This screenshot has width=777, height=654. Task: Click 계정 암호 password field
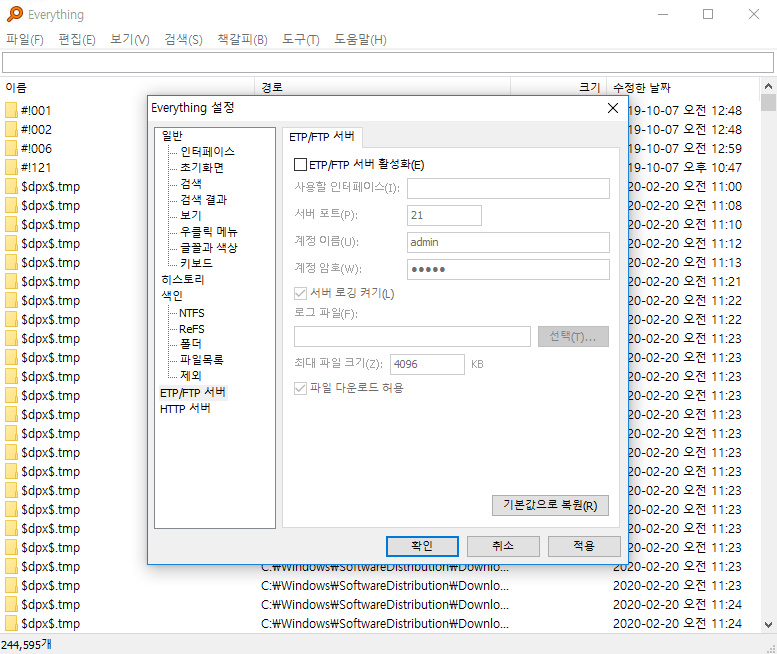coord(508,269)
